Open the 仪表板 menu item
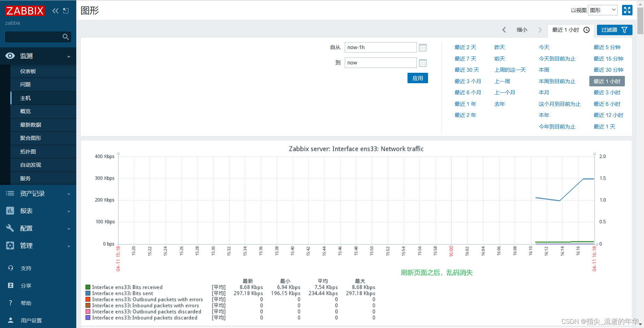This screenshot has width=644, height=328. click(43, 71)
